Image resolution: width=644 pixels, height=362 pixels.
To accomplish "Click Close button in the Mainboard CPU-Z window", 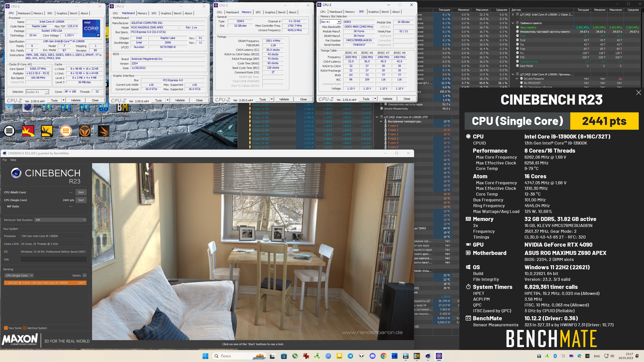I will (199, 100).
